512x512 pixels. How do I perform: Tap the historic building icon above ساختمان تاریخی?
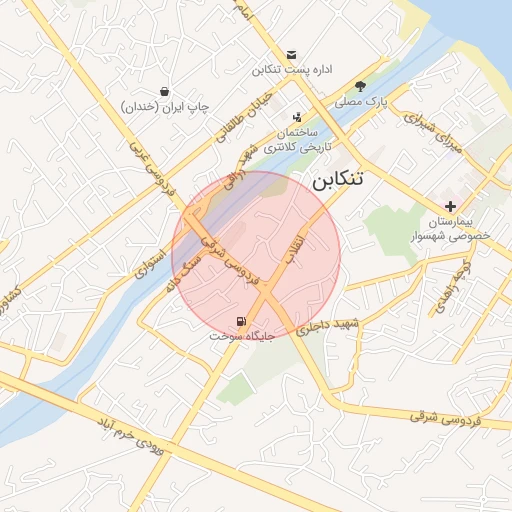click(x=297, y=117)
